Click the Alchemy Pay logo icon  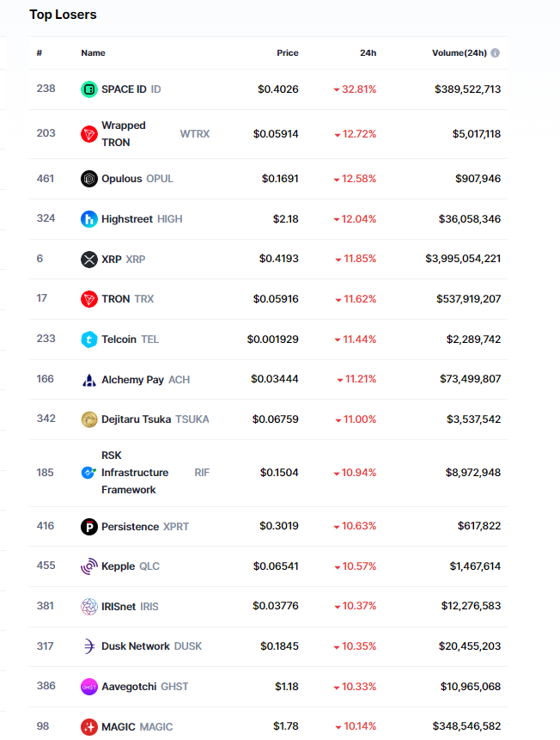coord(89,379)
